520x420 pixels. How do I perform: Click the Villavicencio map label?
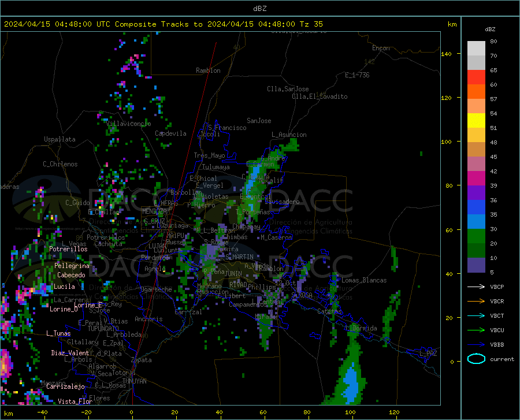click(x=129, y=124)
